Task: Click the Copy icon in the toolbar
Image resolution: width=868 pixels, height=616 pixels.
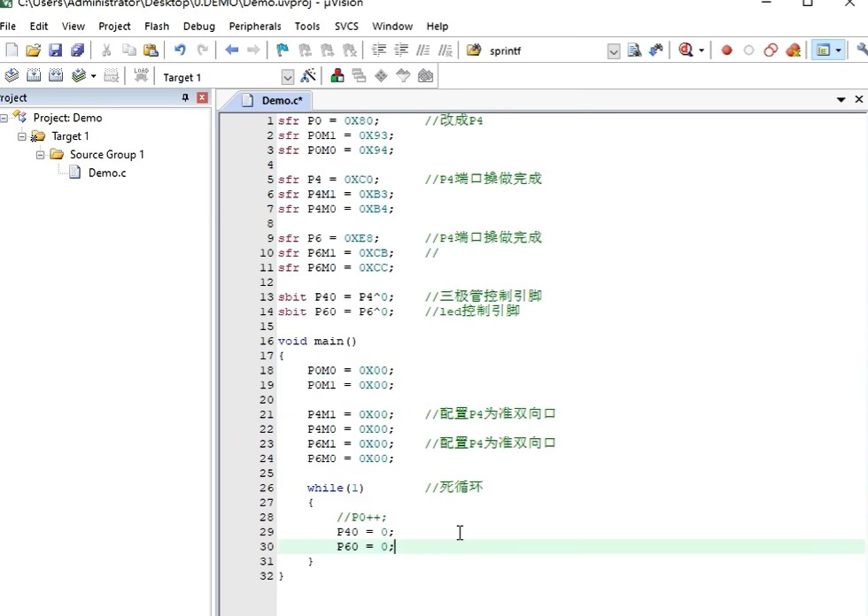Action: tap(129, 50)
